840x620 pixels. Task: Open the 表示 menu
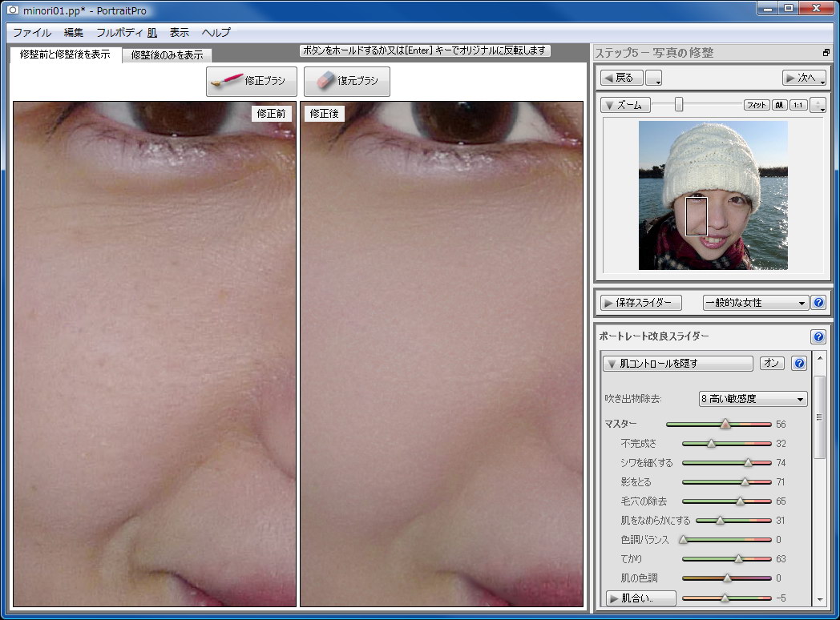pos(179,33)
